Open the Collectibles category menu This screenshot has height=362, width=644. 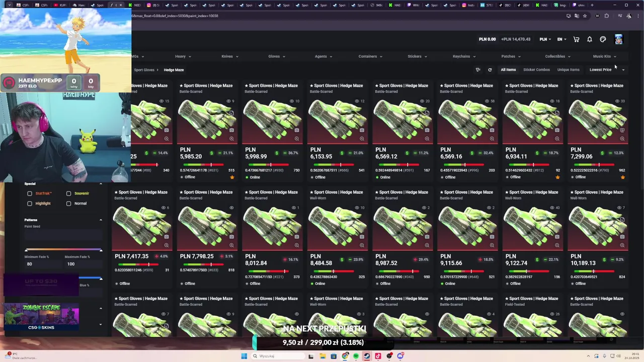point(558,56)
